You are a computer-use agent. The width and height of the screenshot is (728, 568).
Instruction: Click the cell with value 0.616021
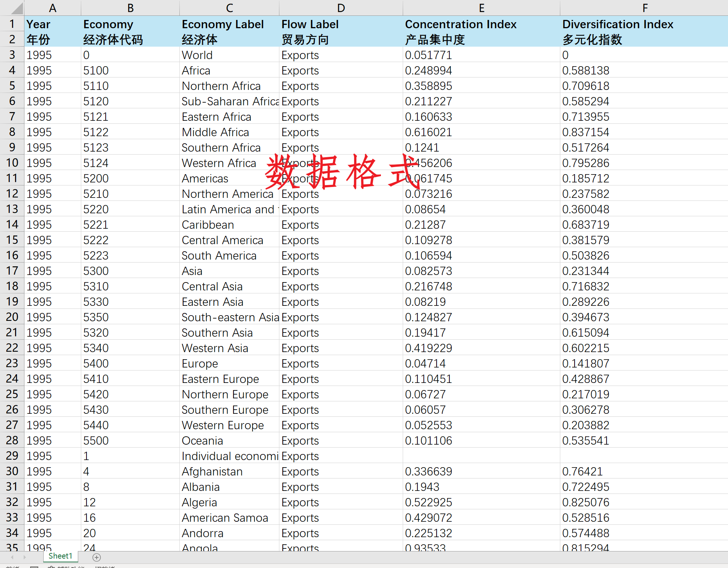(x=428, y=132)
